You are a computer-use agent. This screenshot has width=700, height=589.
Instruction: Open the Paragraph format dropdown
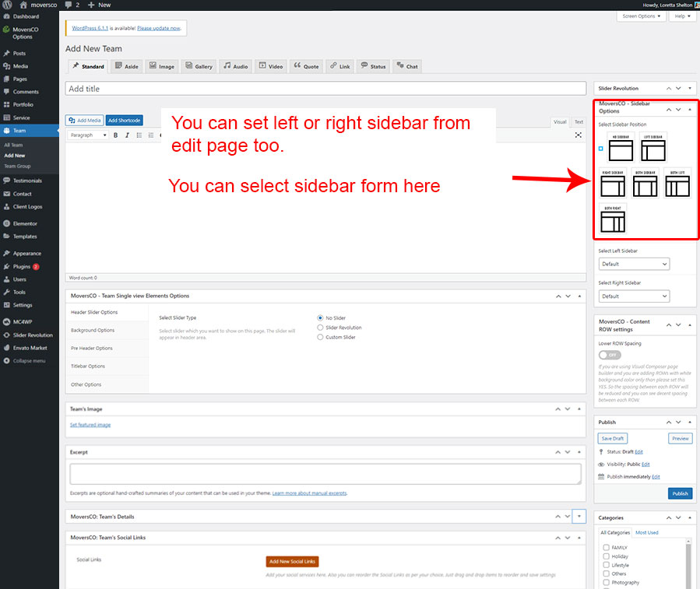coord(88,135)
